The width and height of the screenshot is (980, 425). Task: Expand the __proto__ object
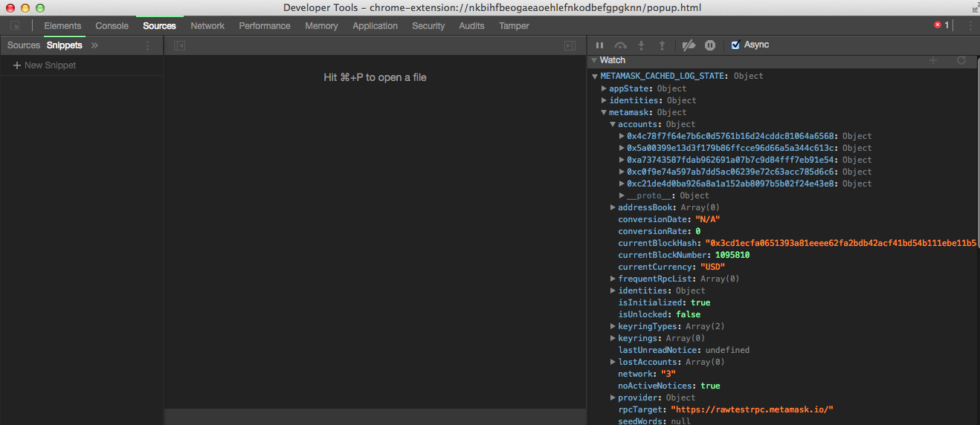tap(622, 195)
